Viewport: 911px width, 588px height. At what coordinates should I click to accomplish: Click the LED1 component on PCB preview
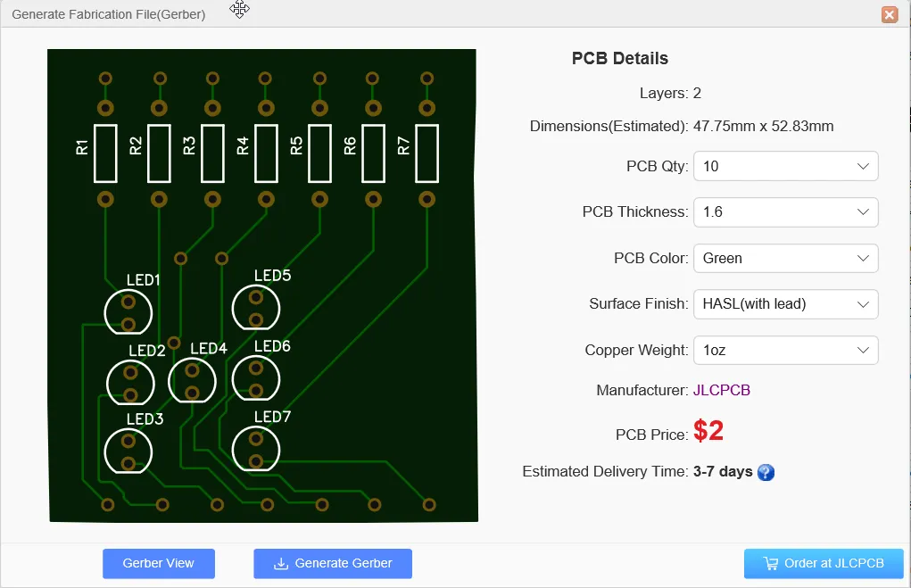pos(128,312)
